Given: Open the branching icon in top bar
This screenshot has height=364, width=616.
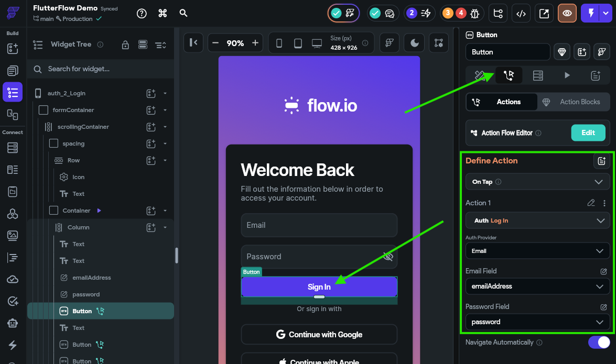Looking at the screenshot, I should (x=498, y=13).
